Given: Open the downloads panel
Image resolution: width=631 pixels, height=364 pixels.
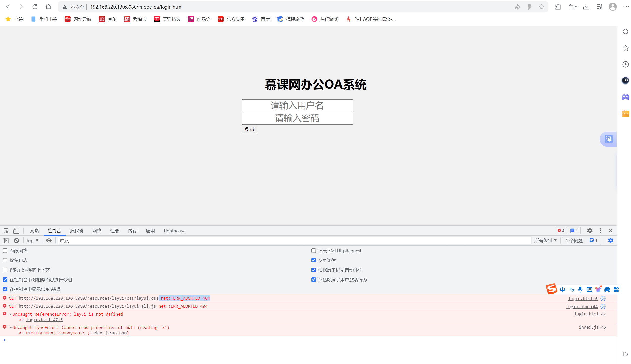Looking at the screenshot, I should (x=586, y=7).
